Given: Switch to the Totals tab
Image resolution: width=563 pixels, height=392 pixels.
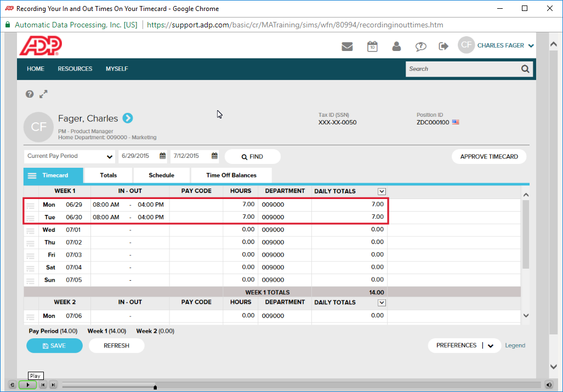Looking at the screenshot, I should tap(109, 175).
